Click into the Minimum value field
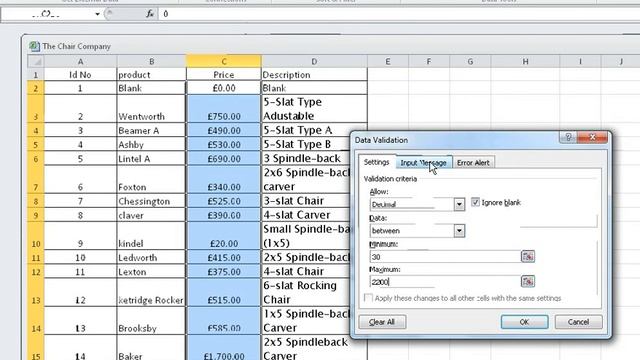 (x=444, y=257)
